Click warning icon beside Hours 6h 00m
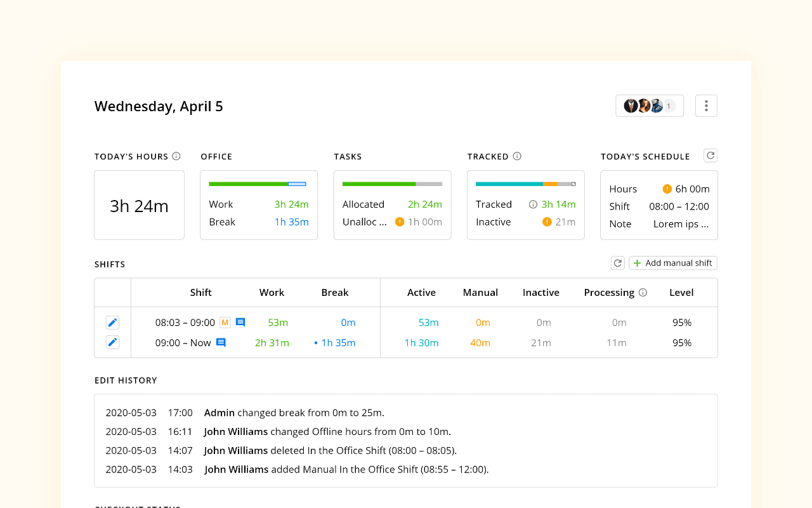Viewport: 812px width, 508px height. coord(667,189)
